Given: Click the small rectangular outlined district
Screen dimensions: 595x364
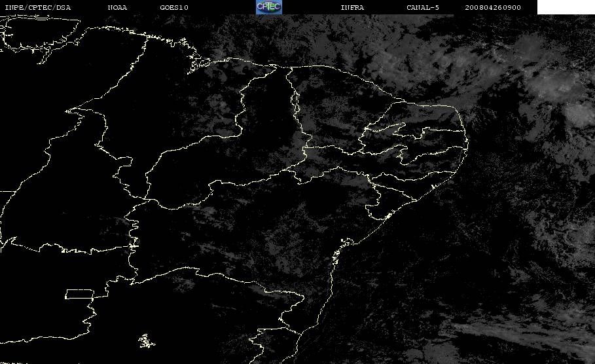Looking at the screenshot, I should point(79,294).
